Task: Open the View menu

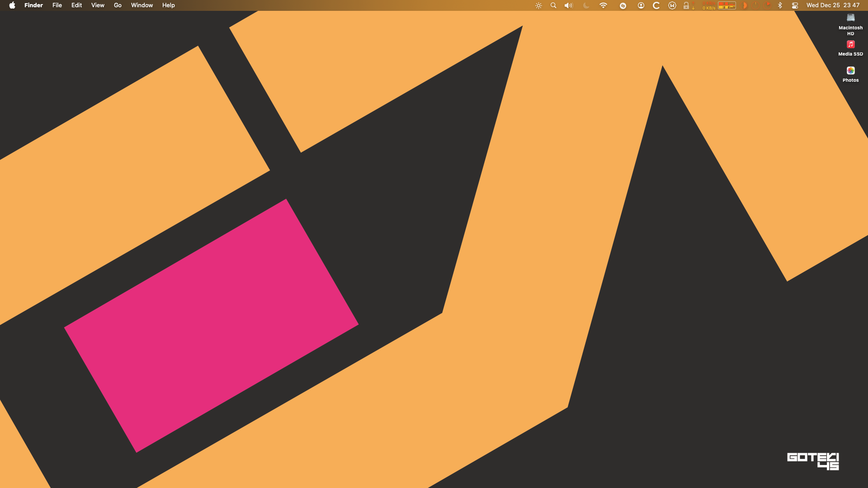Action: click(x=98, y=5)
